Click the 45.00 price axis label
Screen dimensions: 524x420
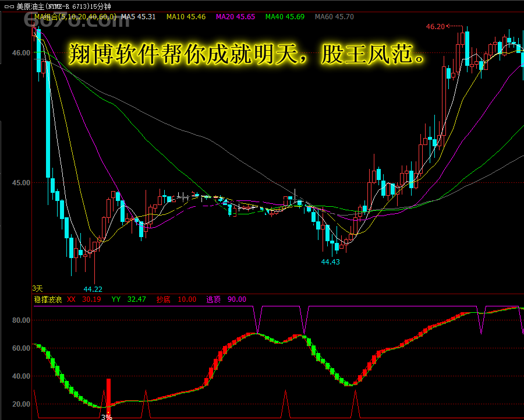point(21,183)
